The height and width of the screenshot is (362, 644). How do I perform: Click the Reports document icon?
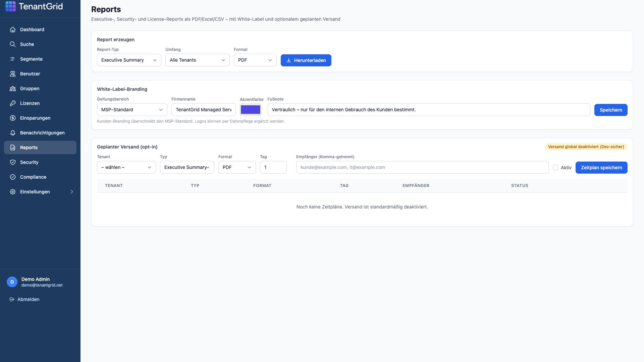[x=13, y=147]
